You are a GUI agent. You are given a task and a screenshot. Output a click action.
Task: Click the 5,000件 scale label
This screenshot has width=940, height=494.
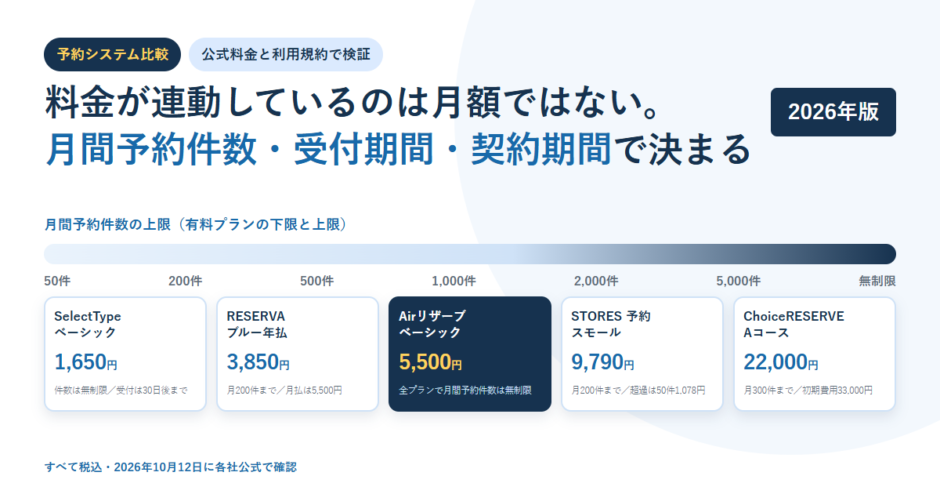click(x=738, y=281)
